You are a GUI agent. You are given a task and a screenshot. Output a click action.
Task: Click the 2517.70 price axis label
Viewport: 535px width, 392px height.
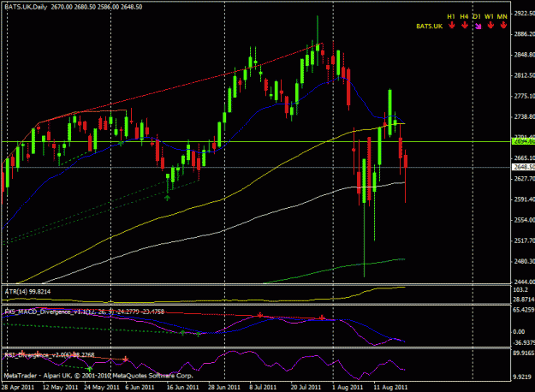[x=525, y=241]
